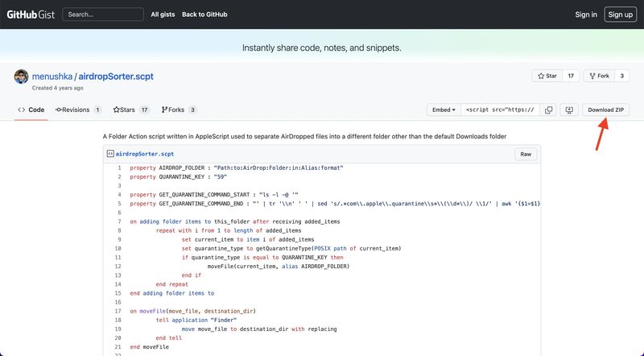Select line number 7
The height and width of the screenshot is (356, 644).
119,221
